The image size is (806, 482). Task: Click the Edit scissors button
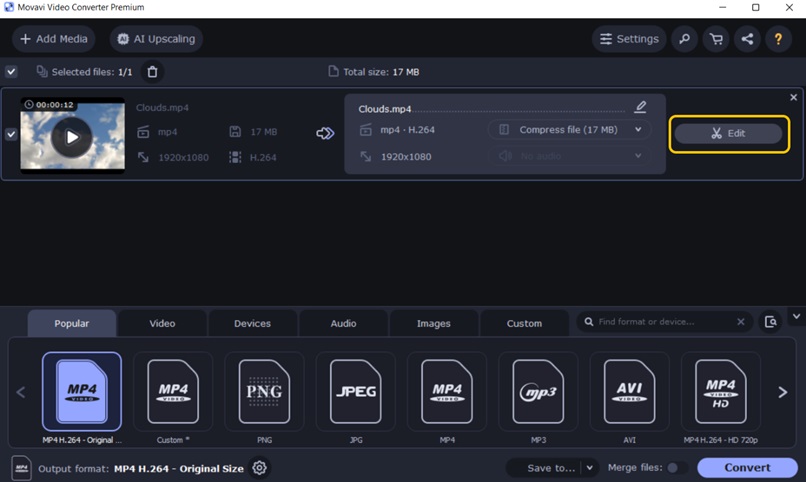[x=728, y=134]
